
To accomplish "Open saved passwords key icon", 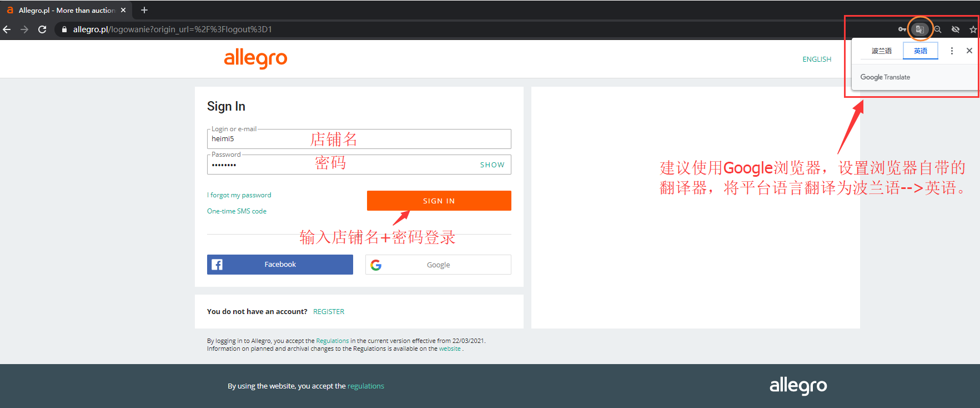I will tap(902, 29).
